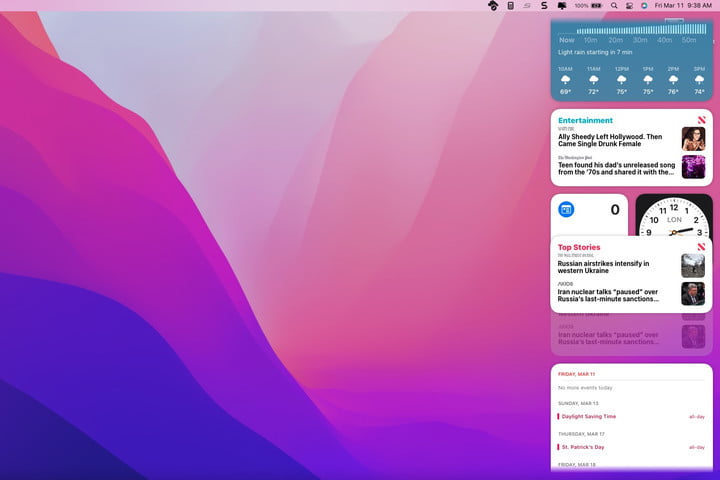Open the Iran nuclear talks paused headline

coord(608,295)
